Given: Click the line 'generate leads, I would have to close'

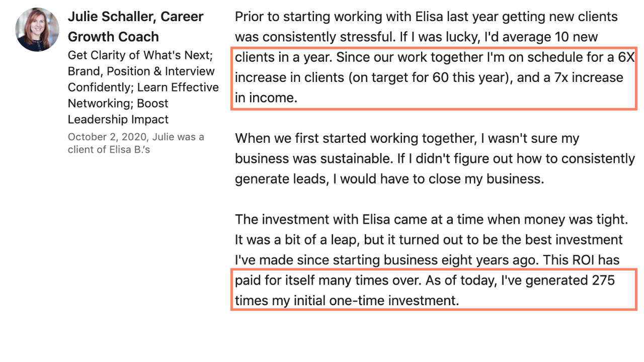Looking at the screenshot, I should click(x=389, y=179).
